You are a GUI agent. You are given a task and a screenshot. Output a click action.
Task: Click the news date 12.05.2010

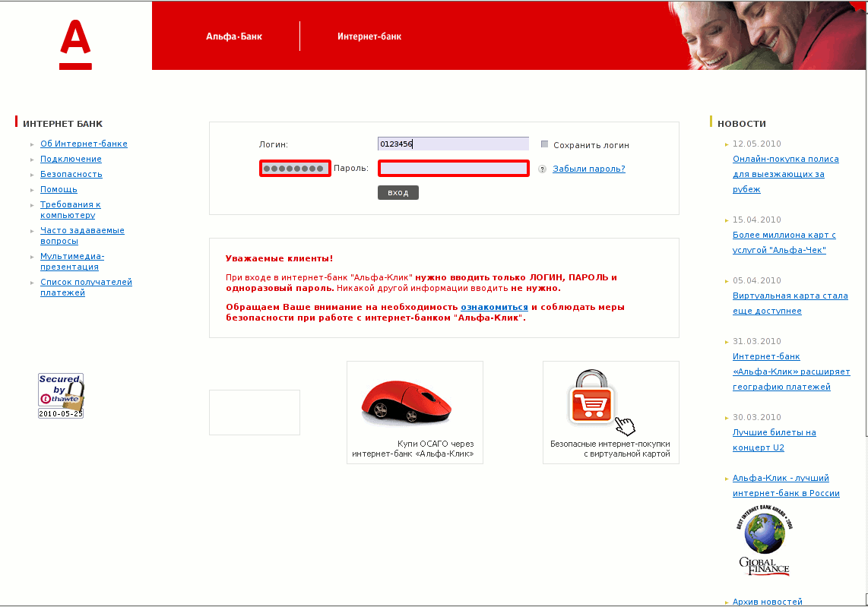click(x=756, y=144)
